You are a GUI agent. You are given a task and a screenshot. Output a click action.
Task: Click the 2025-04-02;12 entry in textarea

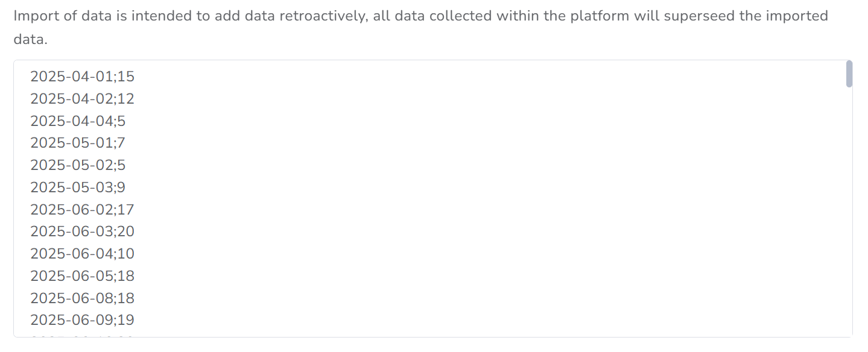(82, 99)
